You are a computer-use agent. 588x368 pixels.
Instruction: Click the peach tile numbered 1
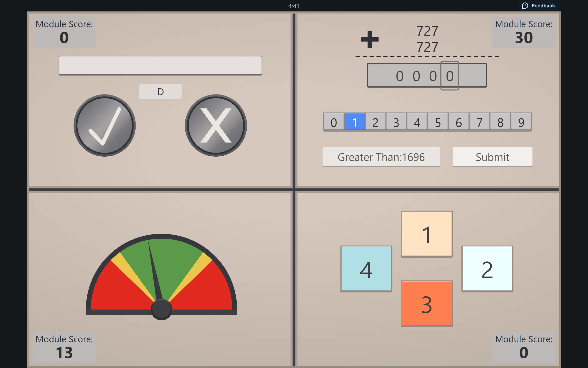click(x=427, y=234)
